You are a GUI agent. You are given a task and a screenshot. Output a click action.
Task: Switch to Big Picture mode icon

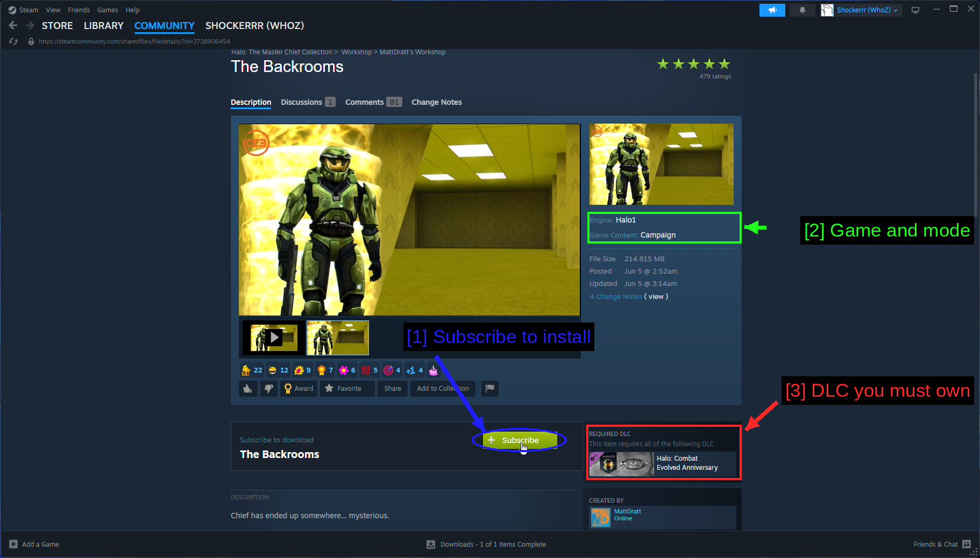pyautogui.click(x=915, y=10)
